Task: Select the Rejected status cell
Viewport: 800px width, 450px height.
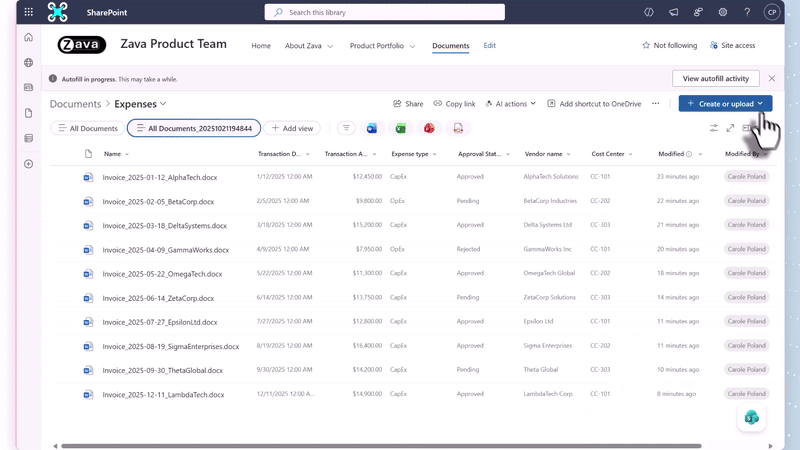Action: pos(468,249)
